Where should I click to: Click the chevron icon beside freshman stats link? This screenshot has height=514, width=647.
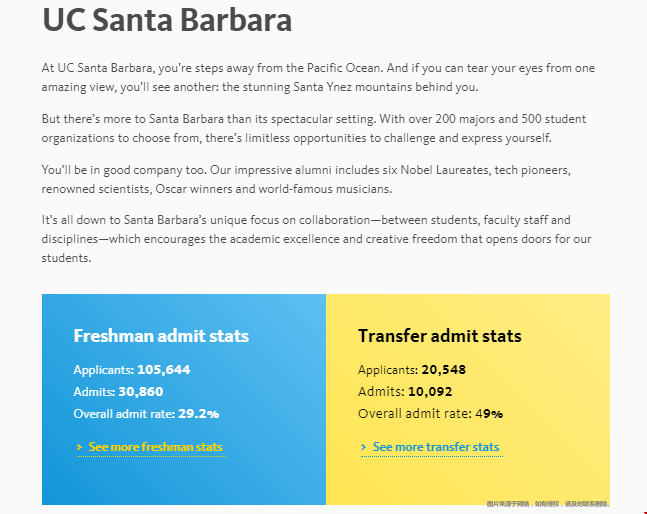[79, 447]
